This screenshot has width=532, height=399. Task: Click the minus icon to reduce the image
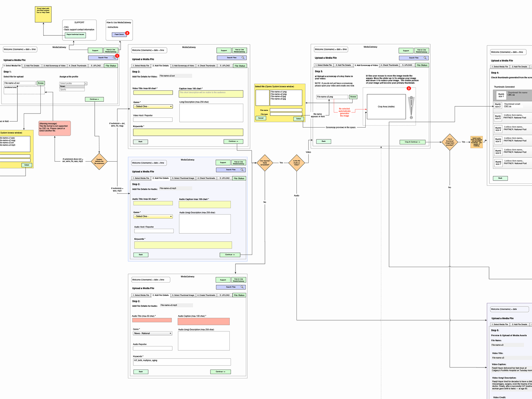pyautogui.click(x=411, y=118)
